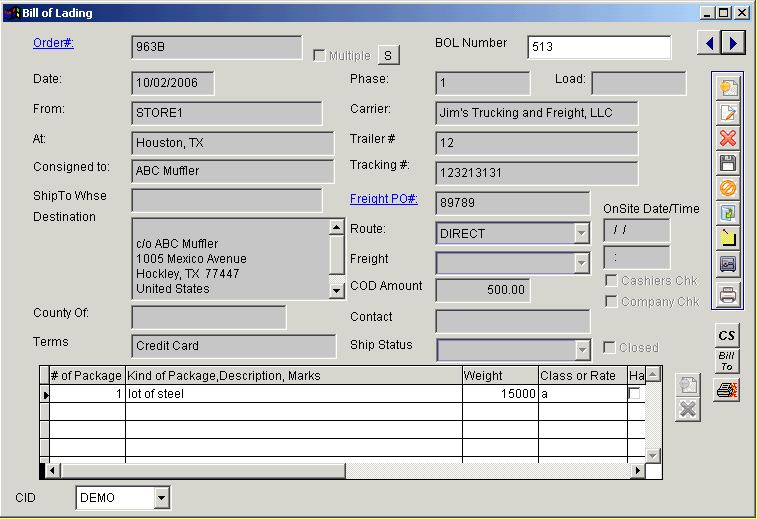
Task: Click the red X delete icon
Action: pyautogui.click(x=728, y=138)
